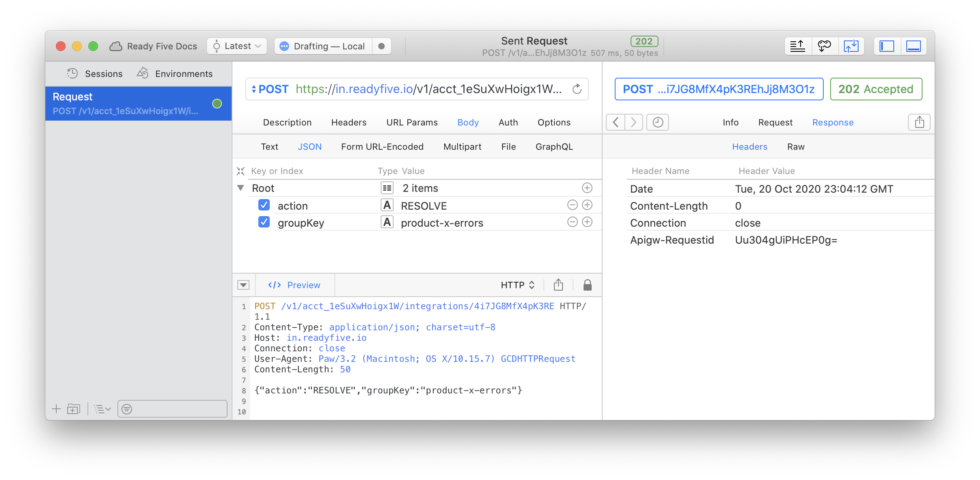Click the collapse-all icon near Key or Index
This screenshot has width=980, height=480.
click(241, 171)
